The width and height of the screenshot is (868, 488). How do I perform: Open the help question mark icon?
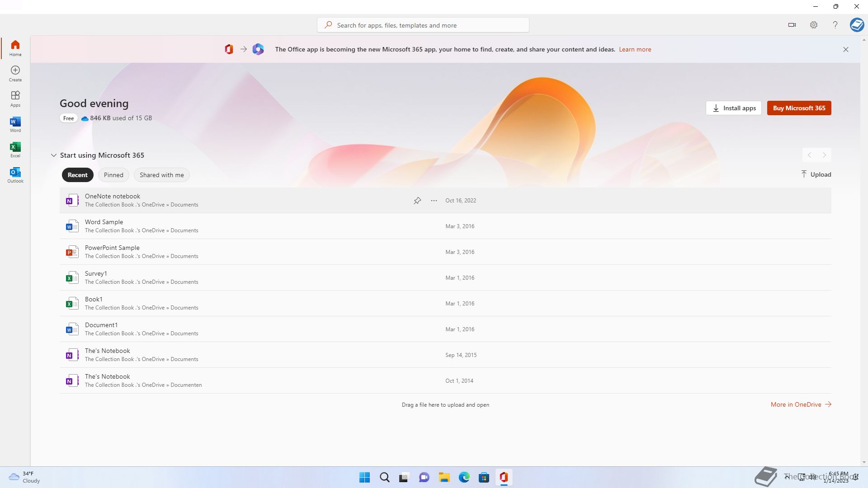[835, 25]
